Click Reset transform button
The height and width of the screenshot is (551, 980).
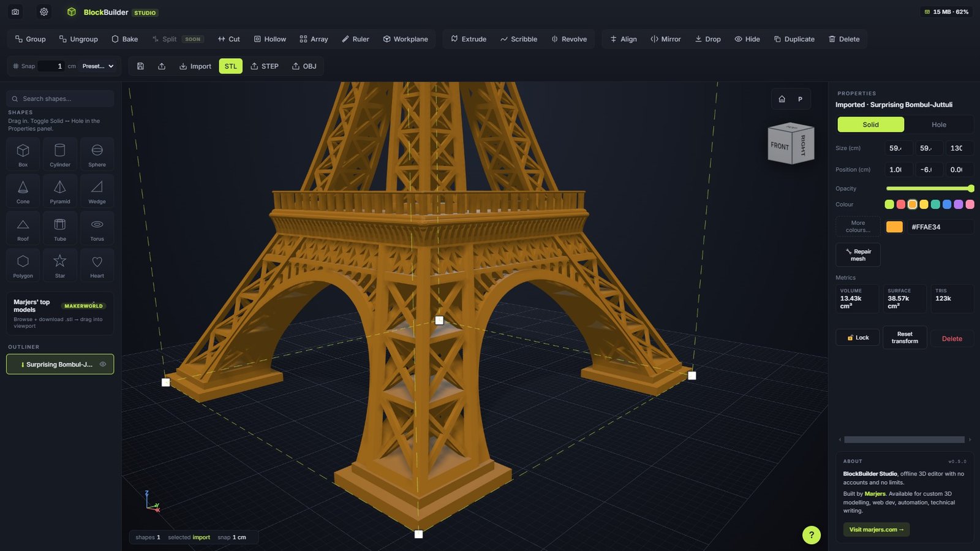[905, 338]
